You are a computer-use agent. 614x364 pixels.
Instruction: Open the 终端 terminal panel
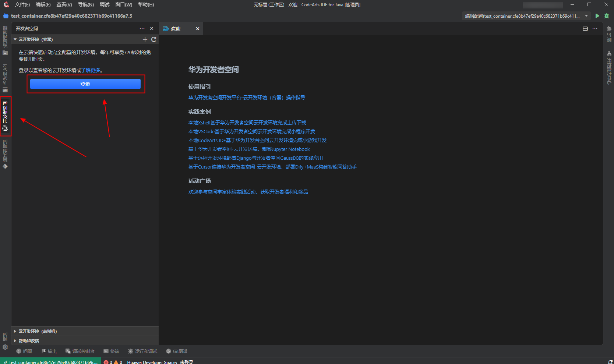point(112,351)
